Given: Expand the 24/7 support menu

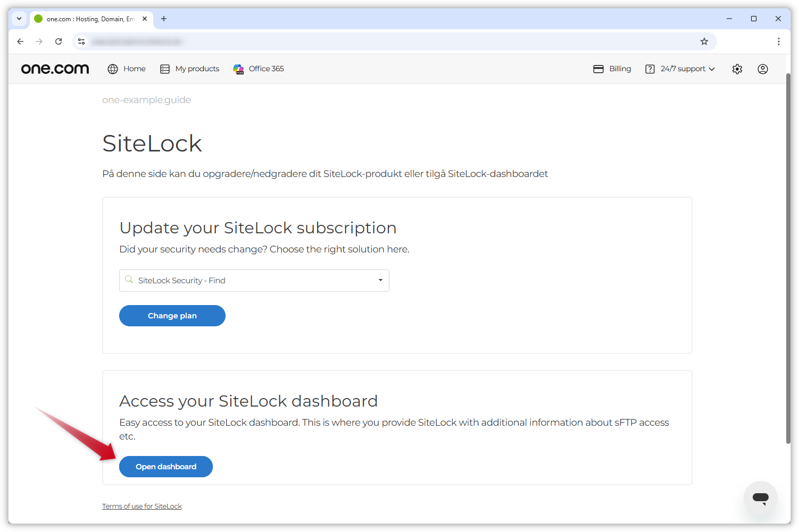Looking at the screenshot, I should (686, 69).
